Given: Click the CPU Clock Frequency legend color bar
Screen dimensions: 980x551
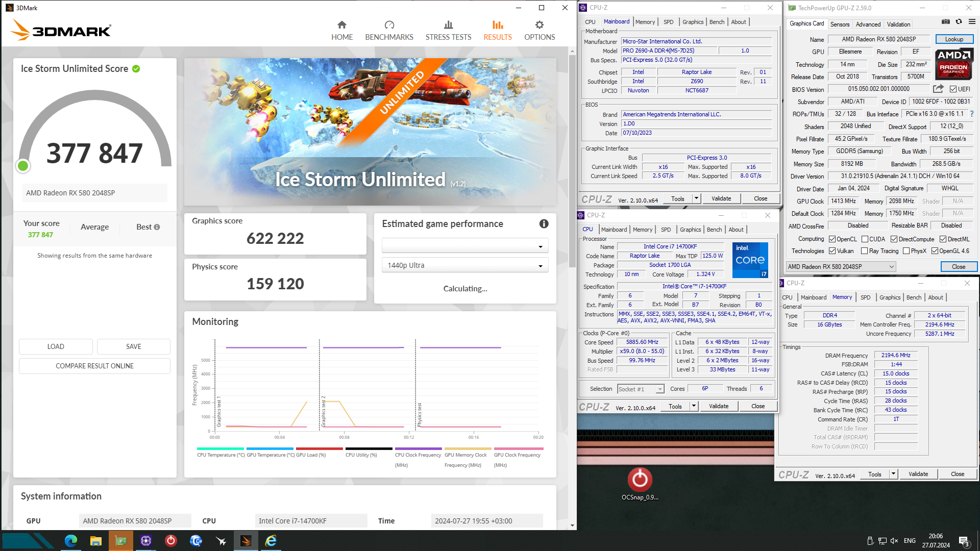Looking at the screenshot, I should (418, 449).
